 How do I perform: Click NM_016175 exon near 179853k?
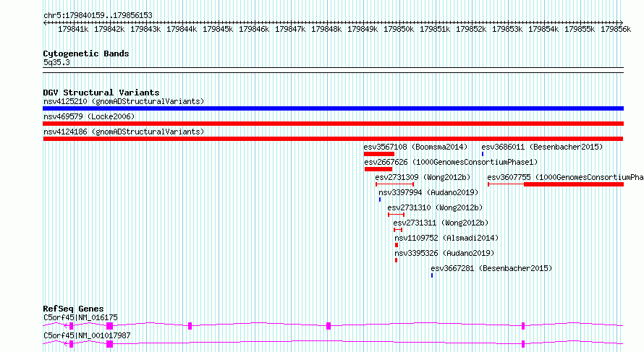(x=523, y=326)
